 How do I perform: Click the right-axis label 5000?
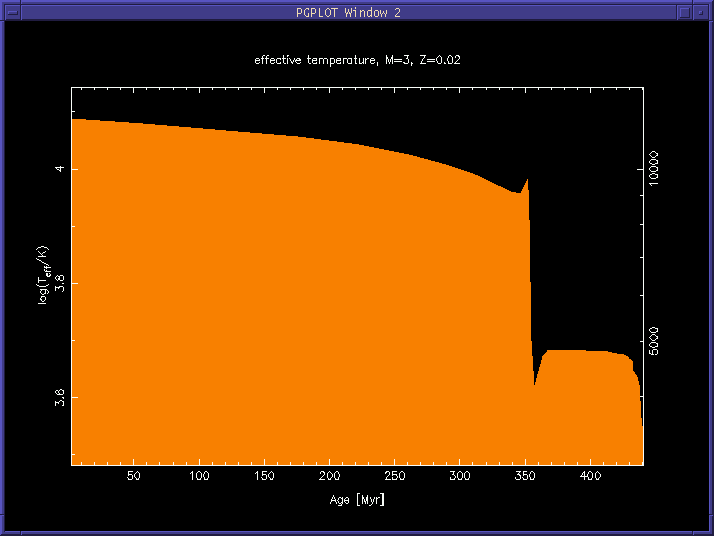coord(654,341)
